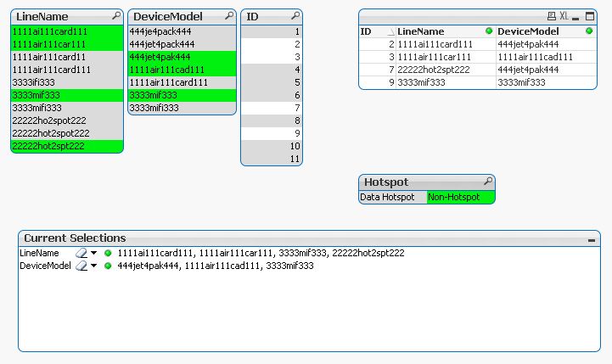
Task: Open search in the ID list box
Action: pyautogui.click(x=296, y=16)
